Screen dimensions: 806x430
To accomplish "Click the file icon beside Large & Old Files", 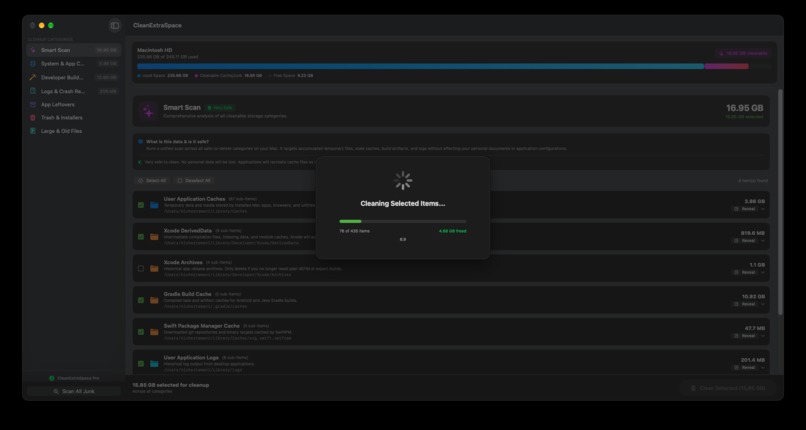I will (33, 131).
